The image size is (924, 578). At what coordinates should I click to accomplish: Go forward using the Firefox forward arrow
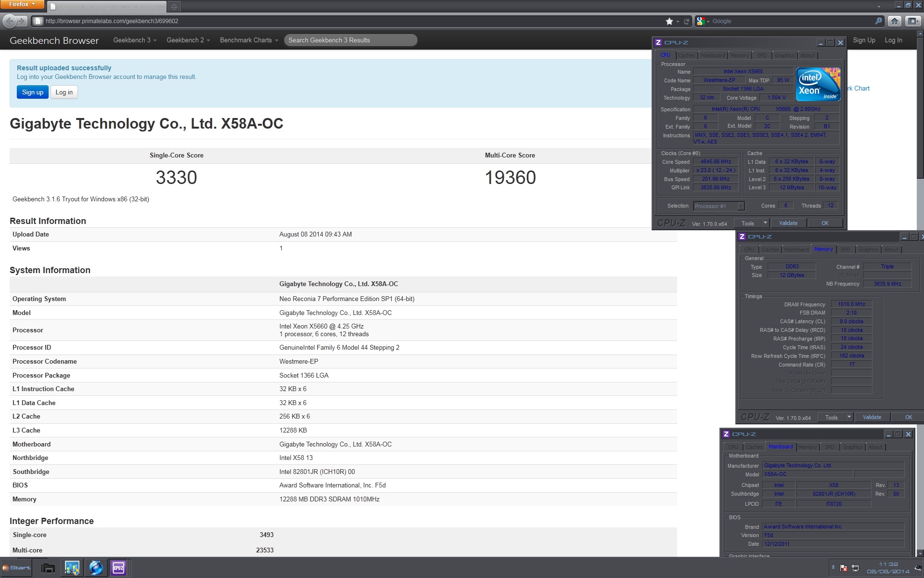click(x=22, y=21)
